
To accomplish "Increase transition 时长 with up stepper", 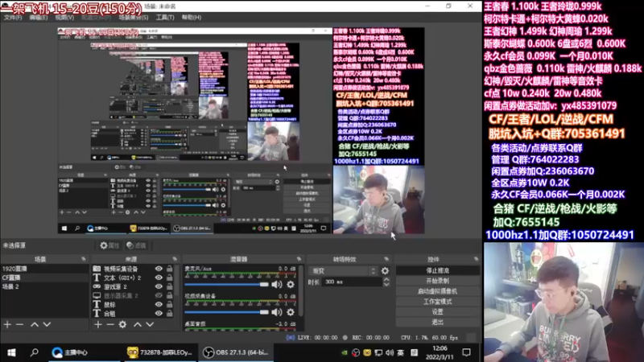I will click(x=386, y=279).
